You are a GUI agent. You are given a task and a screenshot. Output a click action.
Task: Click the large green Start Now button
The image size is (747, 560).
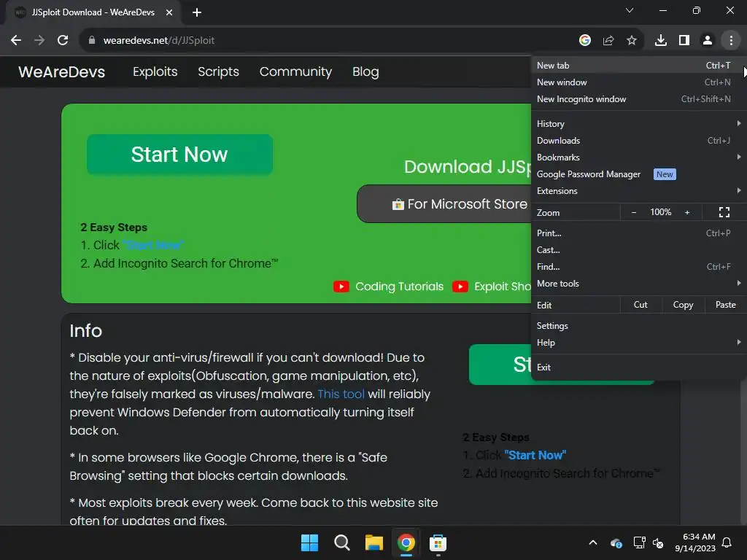click(x=179, y=155)
